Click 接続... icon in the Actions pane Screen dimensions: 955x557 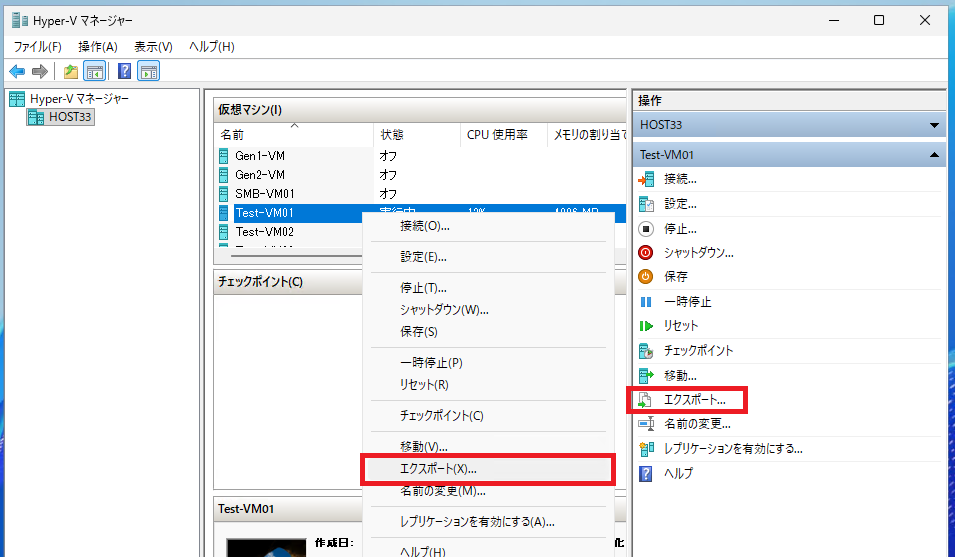(646, 179)
